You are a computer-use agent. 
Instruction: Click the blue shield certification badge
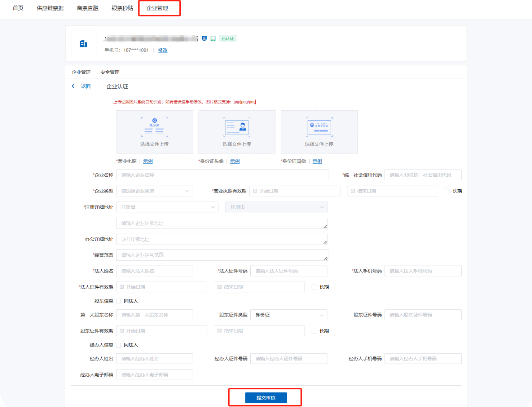coord(205,38)
